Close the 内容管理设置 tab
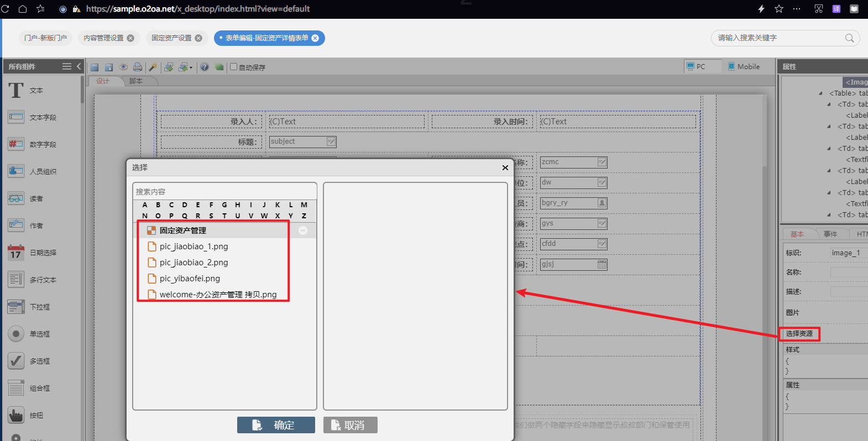Screen dimensions: 868x441 pyautogui.click(x=130, y=38)
